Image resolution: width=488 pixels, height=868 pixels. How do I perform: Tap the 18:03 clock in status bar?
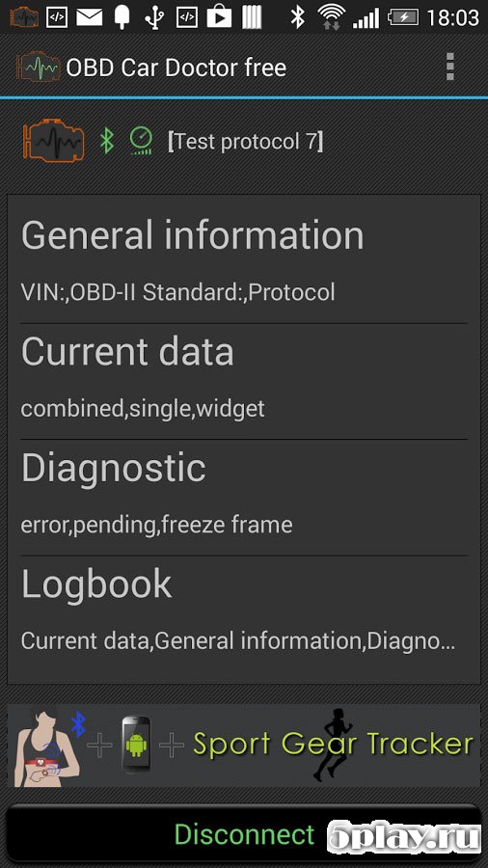pos(452,17)
